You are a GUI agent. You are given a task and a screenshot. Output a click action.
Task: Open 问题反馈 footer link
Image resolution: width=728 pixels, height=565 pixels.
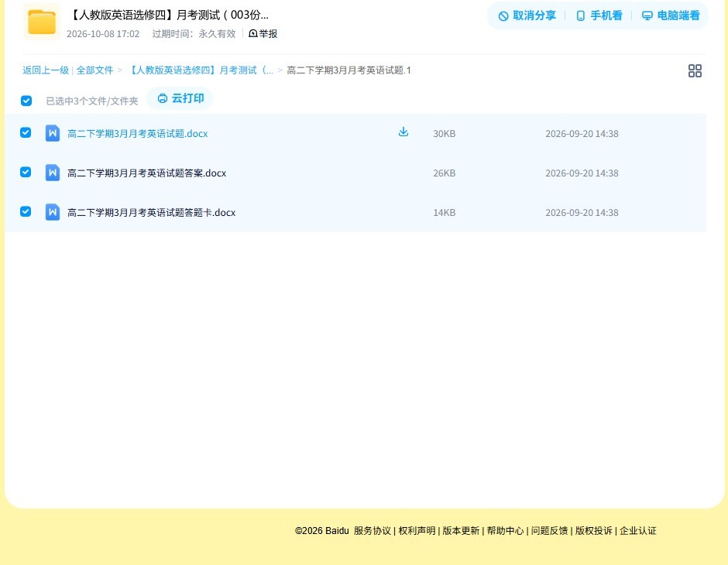(549, 531)
